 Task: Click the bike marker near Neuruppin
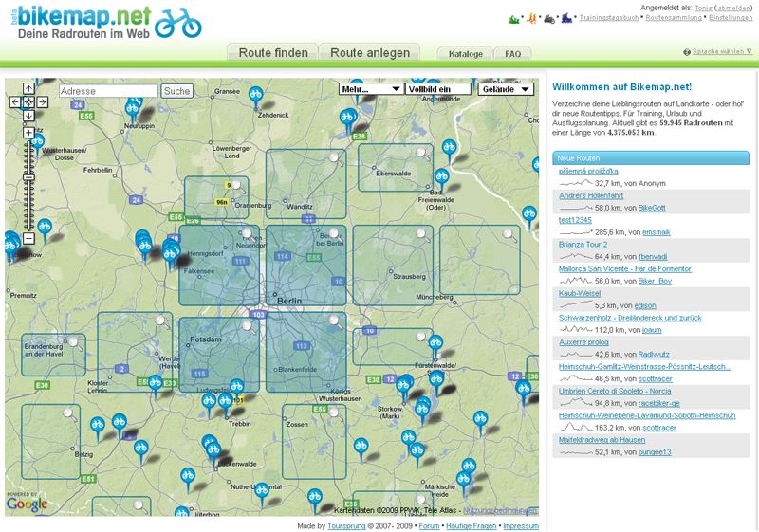point(132,110)
